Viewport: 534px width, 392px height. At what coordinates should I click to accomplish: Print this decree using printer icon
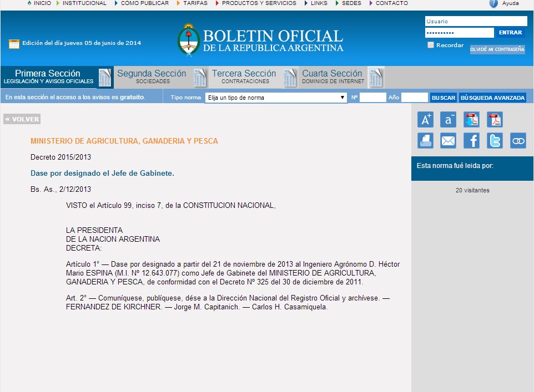(425, 141)
